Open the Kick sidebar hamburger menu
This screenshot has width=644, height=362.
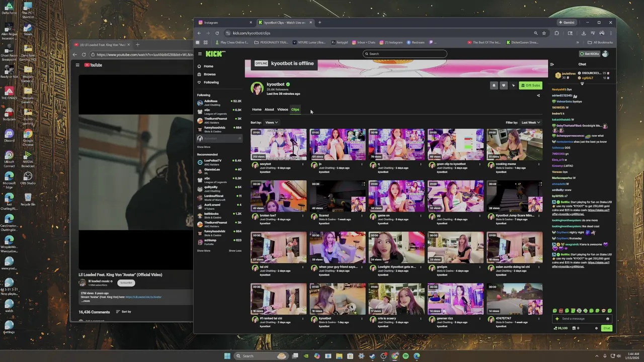[x=200, y=54]
